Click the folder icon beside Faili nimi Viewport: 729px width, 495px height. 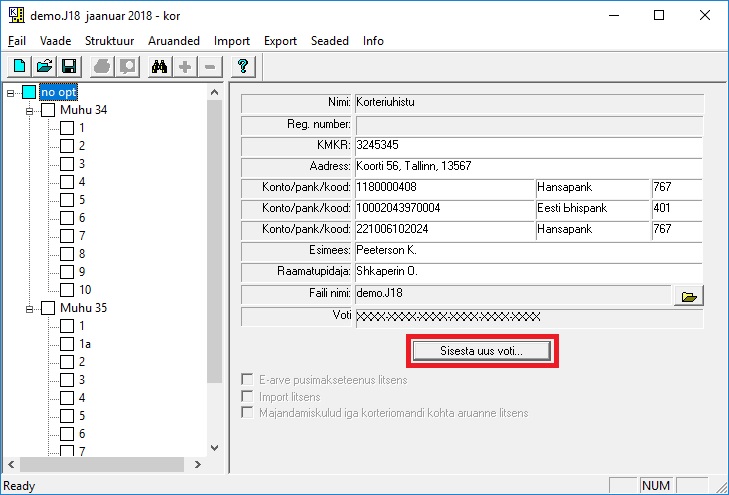[689, 296]
